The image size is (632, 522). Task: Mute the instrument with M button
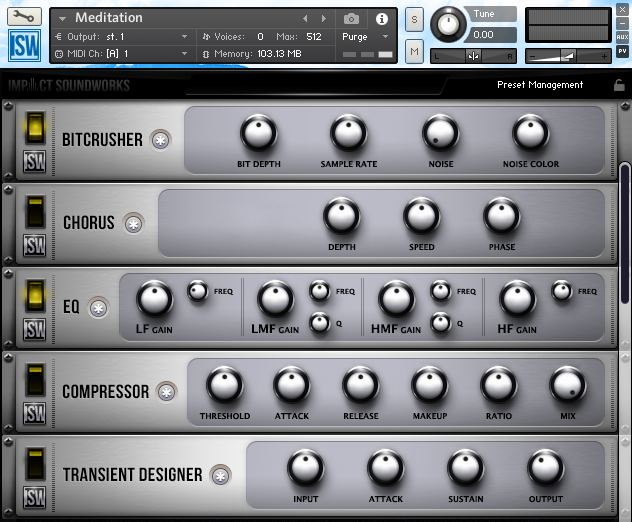[414, 51]
